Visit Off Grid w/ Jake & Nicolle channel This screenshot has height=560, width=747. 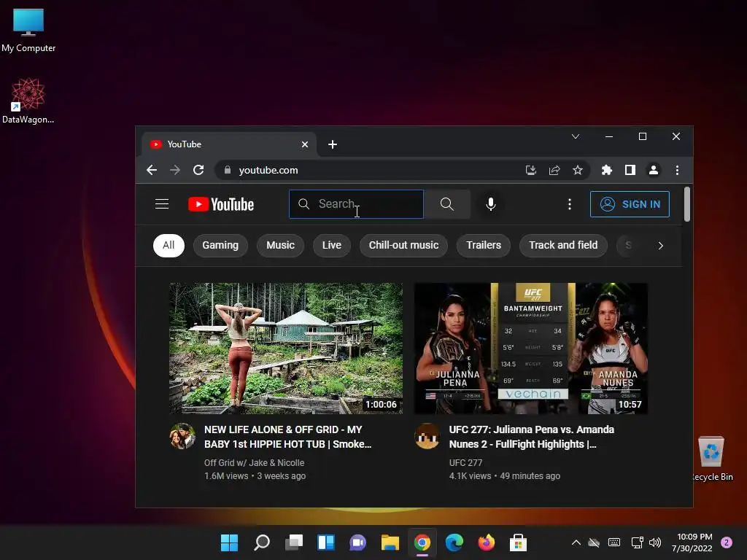tap(254, 463)
